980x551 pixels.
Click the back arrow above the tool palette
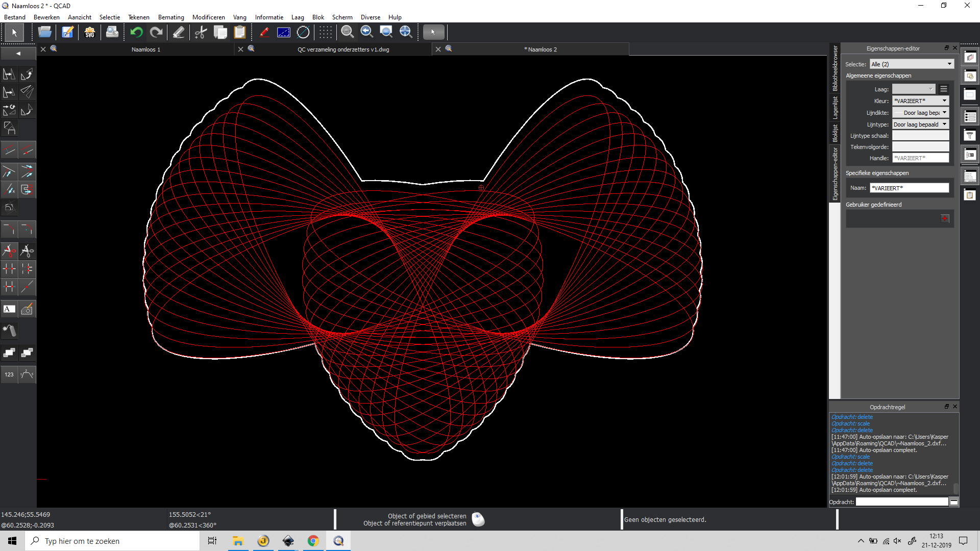[x=18, y=53]
